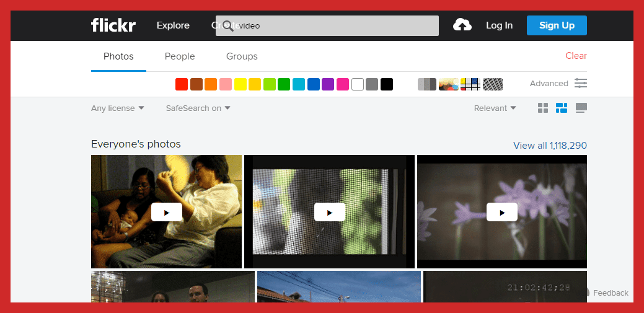The height and width of the screenshot is (313, 644).
Task: Open the thumbnail of two men indoors
Action: 173,287
